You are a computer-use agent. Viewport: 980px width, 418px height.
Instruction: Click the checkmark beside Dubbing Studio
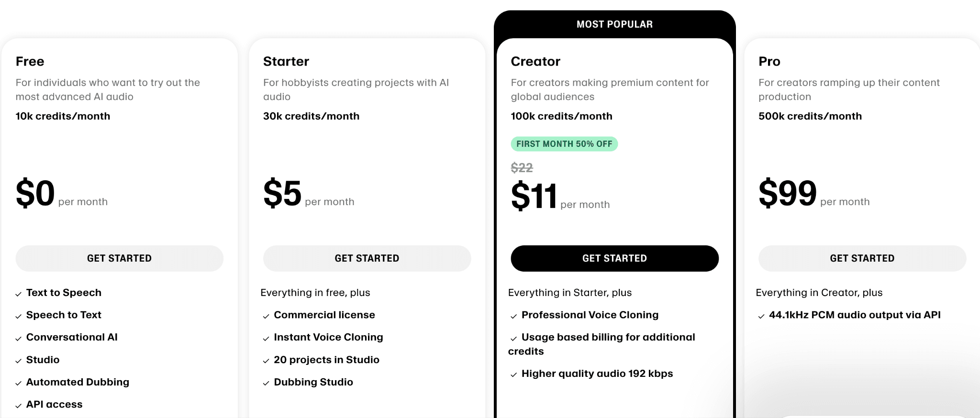pyautogui.click(x=267, y=383)
